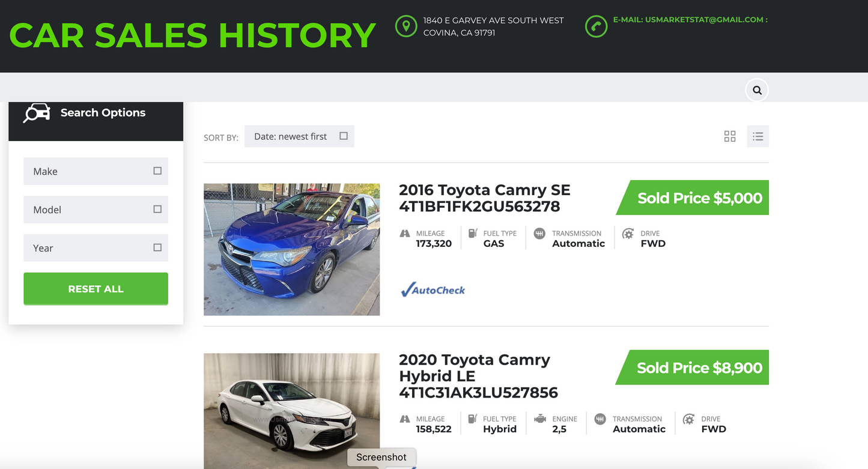This screenshot has height=469, width=868.
Task: Click the Search Options car icon
Action: coord(37,113)
